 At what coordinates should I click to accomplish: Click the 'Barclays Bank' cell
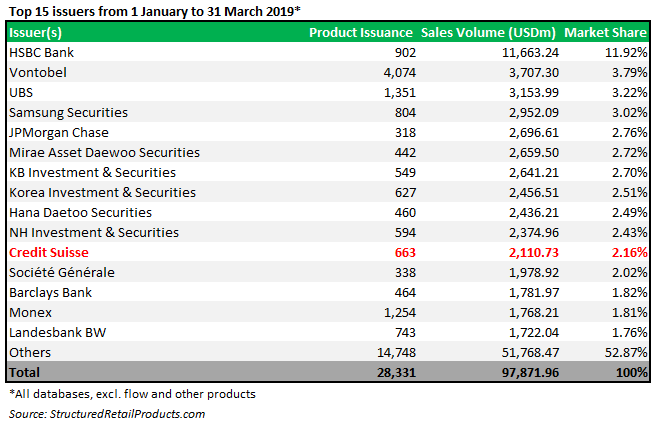tap(50, 293)
